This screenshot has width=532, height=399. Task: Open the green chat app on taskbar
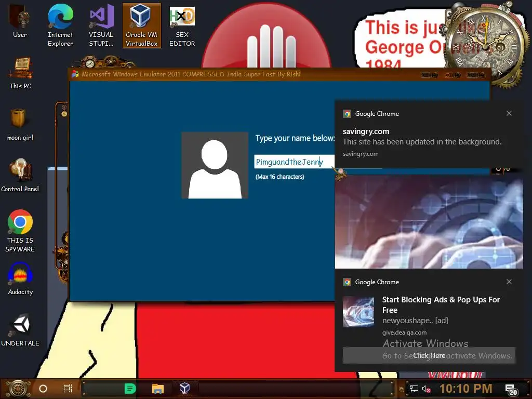click(x=130, y=389)
